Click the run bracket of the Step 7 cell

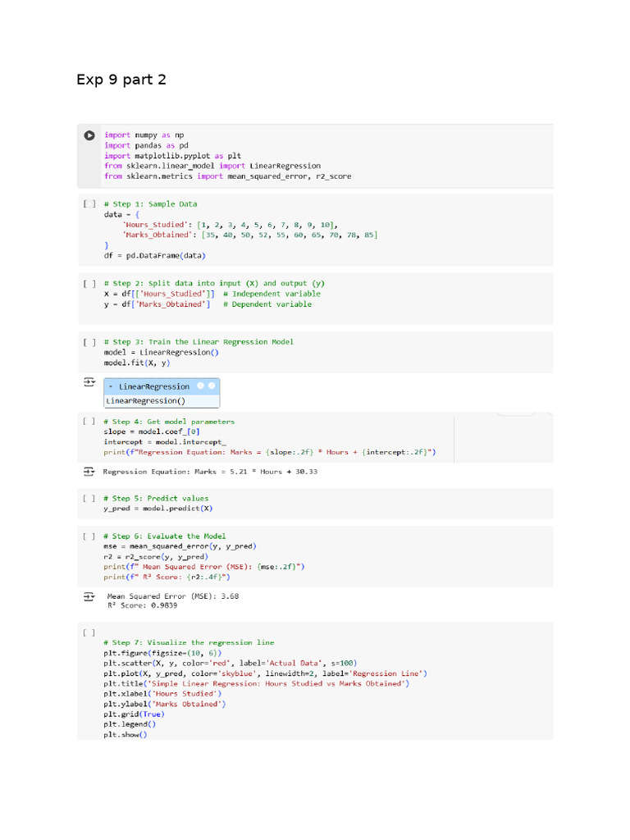point(89,632)
